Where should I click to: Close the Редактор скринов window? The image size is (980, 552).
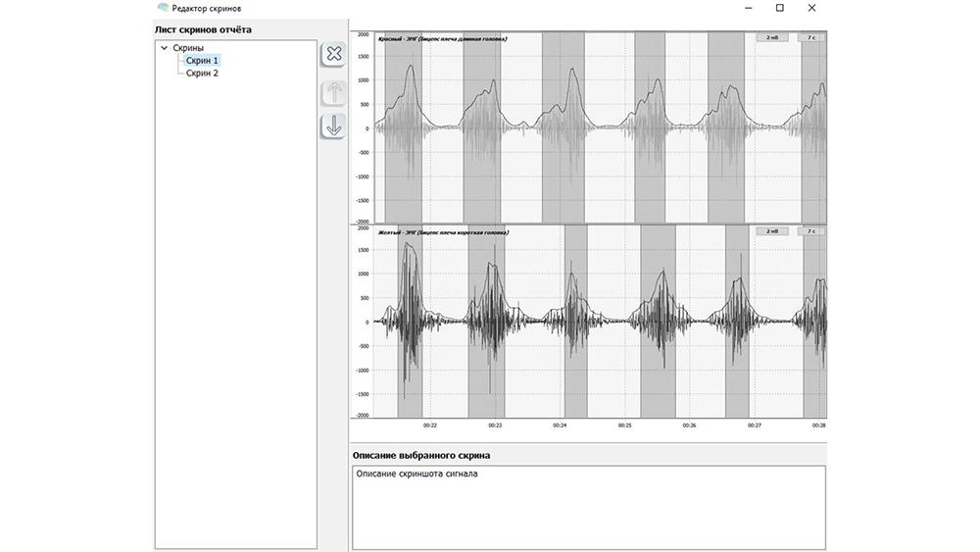(x=811, y=8)
